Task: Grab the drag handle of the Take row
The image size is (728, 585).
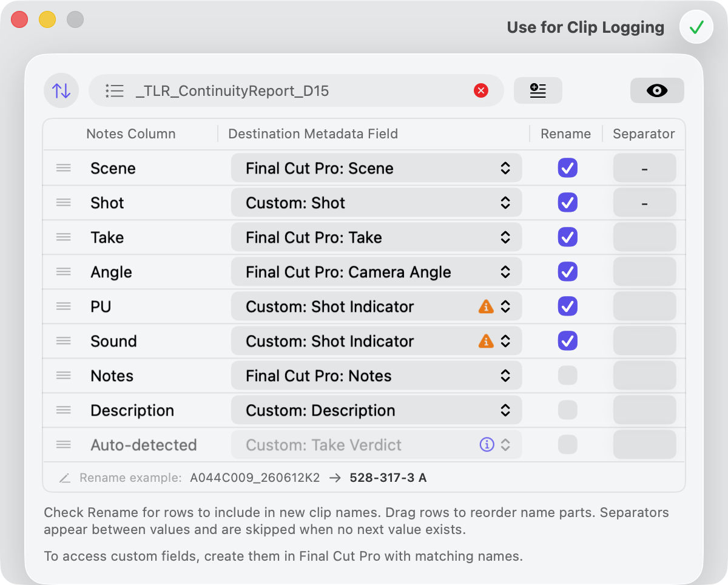Action: 64,237
